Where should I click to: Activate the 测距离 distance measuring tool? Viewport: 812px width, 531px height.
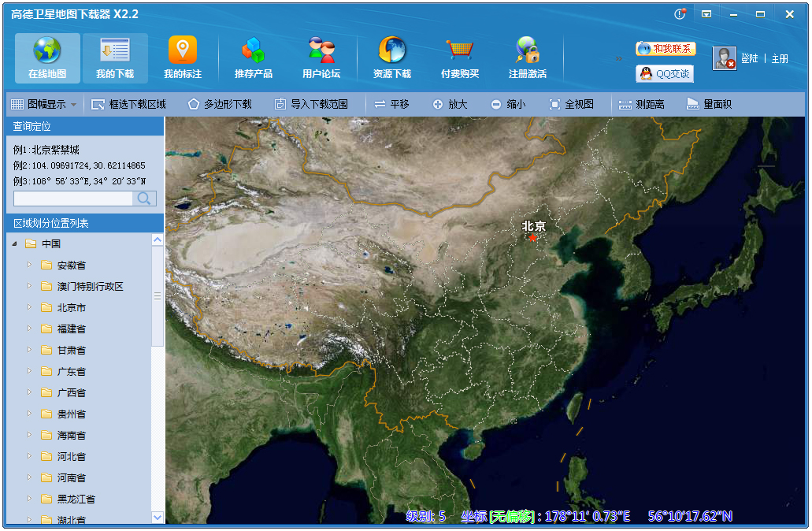click(x=642, y=104)
